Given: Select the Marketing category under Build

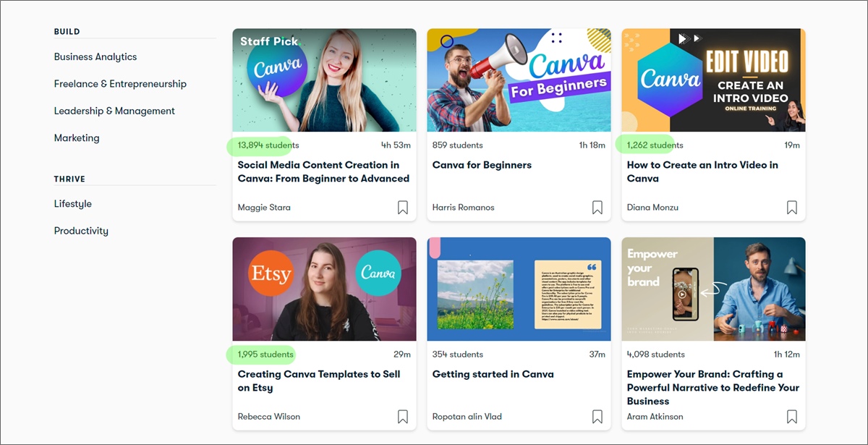Looking at the screenshot, I should [x=77, y=137].
